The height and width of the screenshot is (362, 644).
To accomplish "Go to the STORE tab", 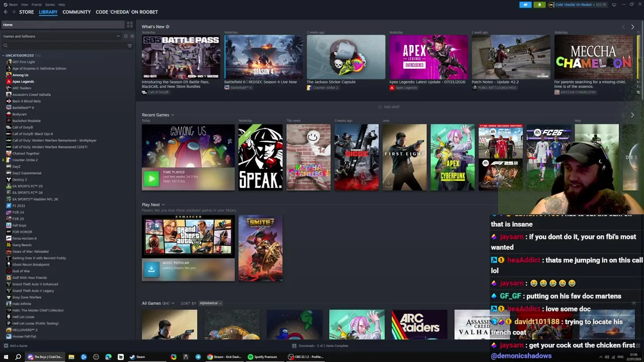I will 27,12.
